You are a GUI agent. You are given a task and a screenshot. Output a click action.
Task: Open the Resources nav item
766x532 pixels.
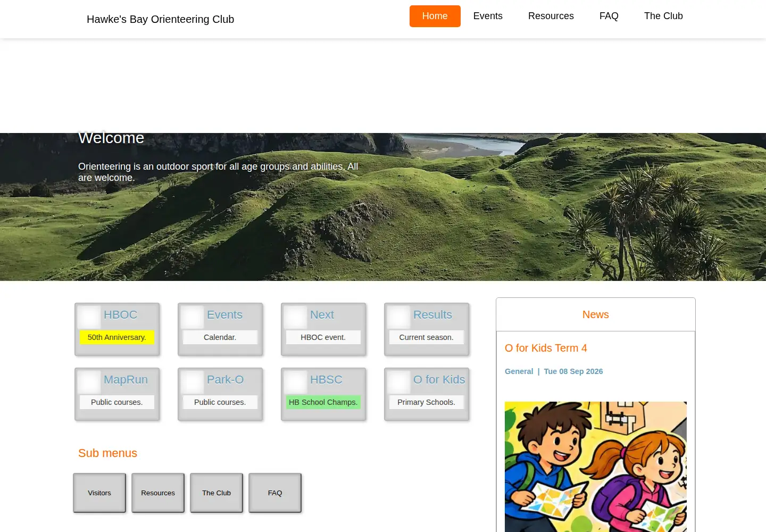click(551, 16)
